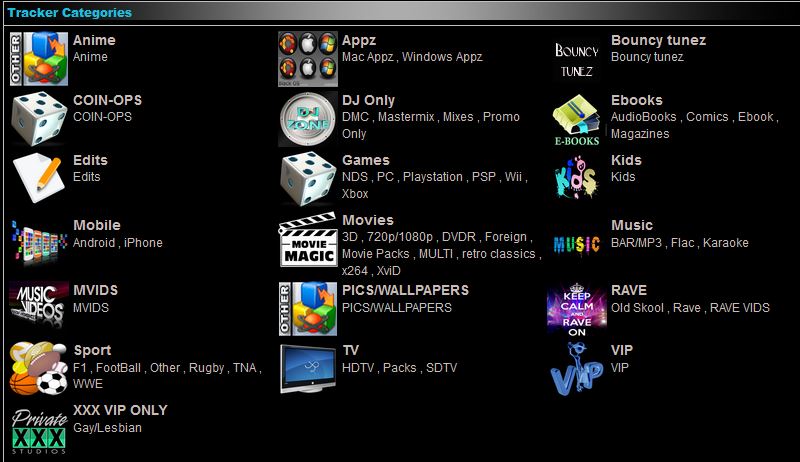Open the Appz category heading
This screenshot has width=800, height=462.
point(359,40)
